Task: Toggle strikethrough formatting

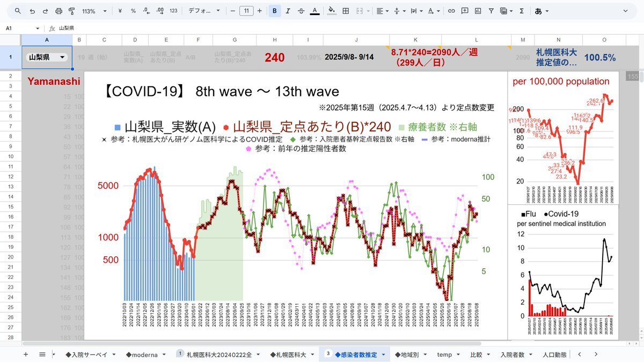Action: (301, 11)
